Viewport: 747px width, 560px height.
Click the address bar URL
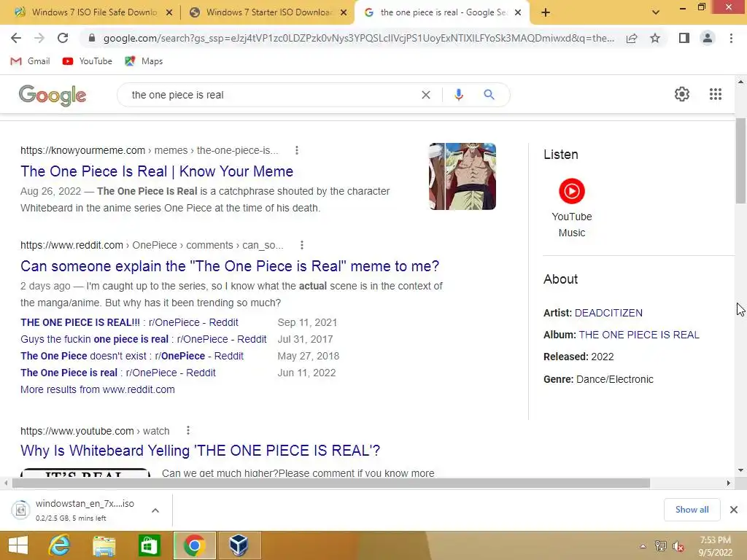pos(358,38)
